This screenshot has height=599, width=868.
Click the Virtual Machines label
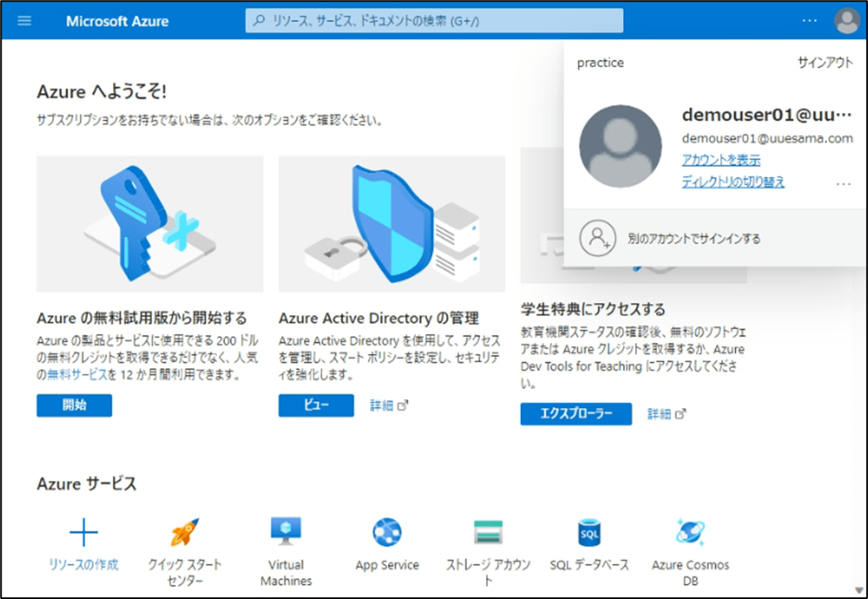coord(286,572)
